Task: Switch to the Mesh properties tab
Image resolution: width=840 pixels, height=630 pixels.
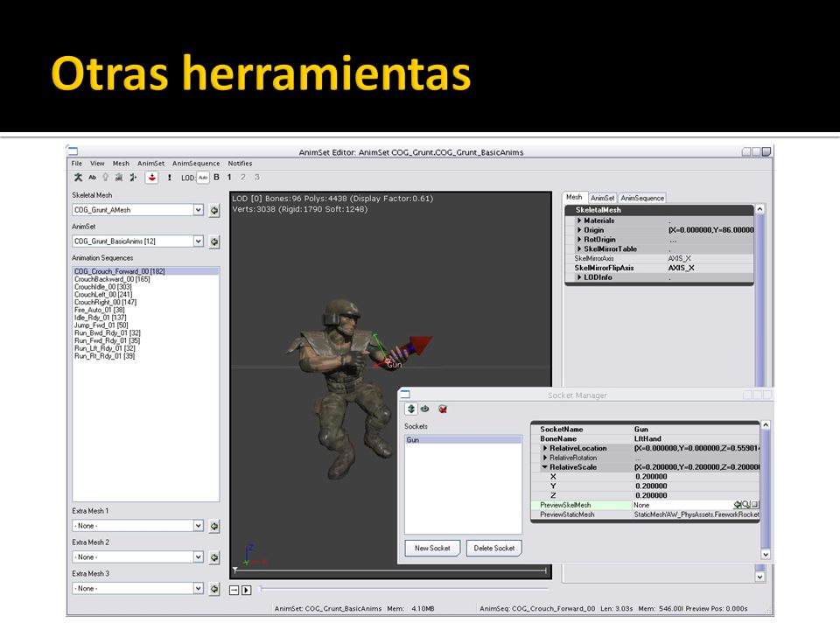Action: point(574,197)
